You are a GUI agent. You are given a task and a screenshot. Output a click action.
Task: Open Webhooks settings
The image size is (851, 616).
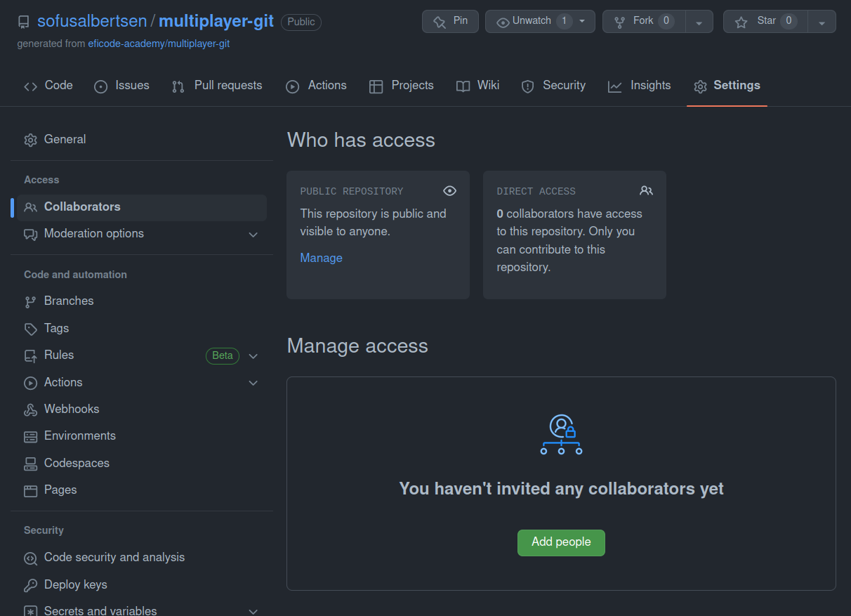pos(142,409)
